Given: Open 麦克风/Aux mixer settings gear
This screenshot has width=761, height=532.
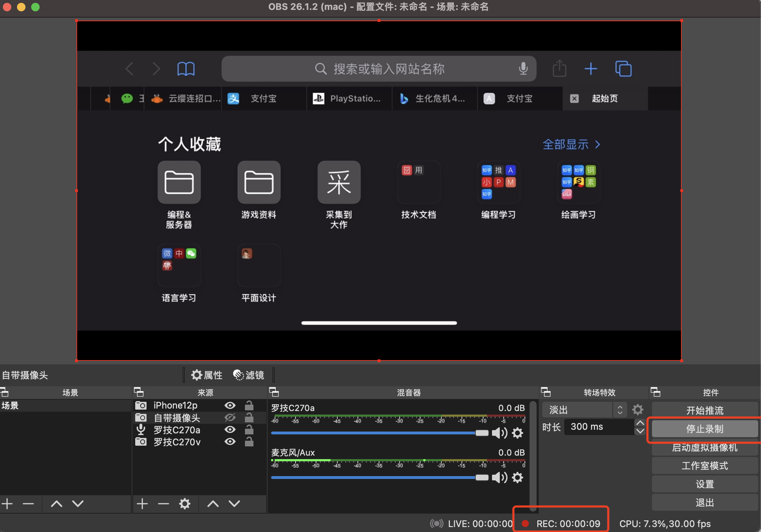Looking at the screenshot, I should [x=517, y=478].
